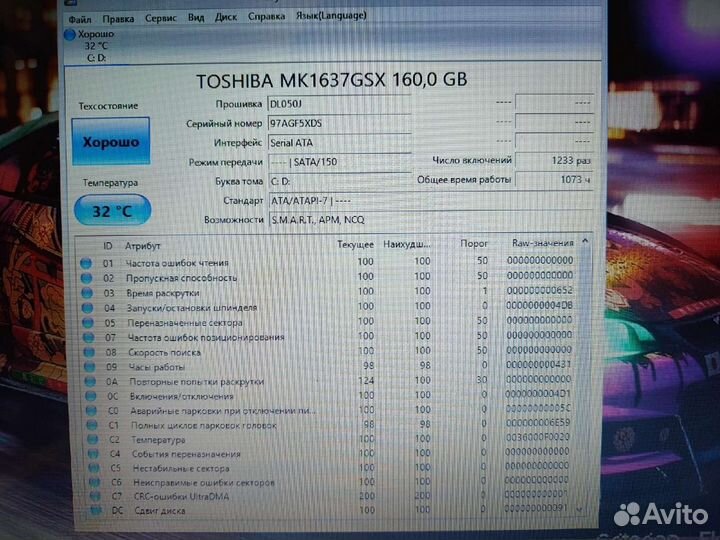The image size is (720, 540).
Task: Open the Файл menu
Action: tap(80, 17)
